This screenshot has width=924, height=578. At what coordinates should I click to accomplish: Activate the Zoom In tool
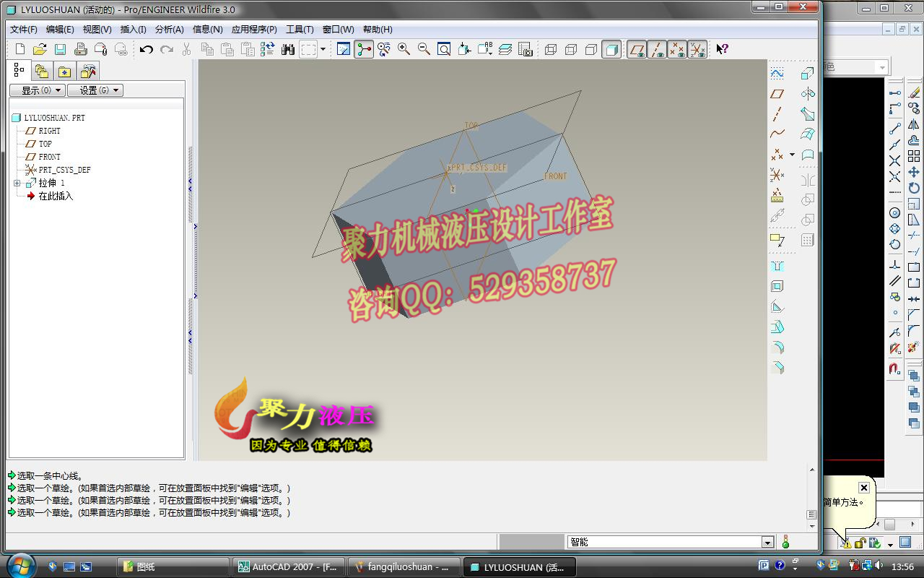404,49
